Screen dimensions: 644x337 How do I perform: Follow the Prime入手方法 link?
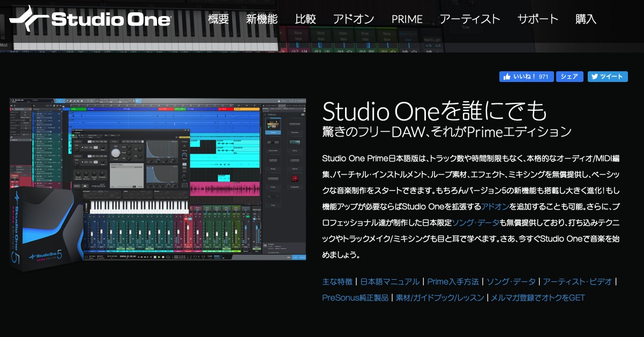pyautogui.click(x=453, y=281)
